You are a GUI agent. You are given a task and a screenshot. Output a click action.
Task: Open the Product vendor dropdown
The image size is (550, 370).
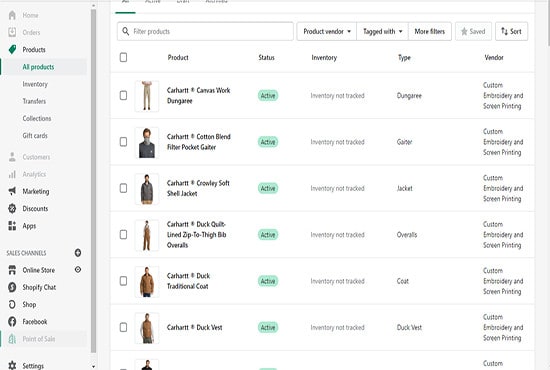(327, 31)
